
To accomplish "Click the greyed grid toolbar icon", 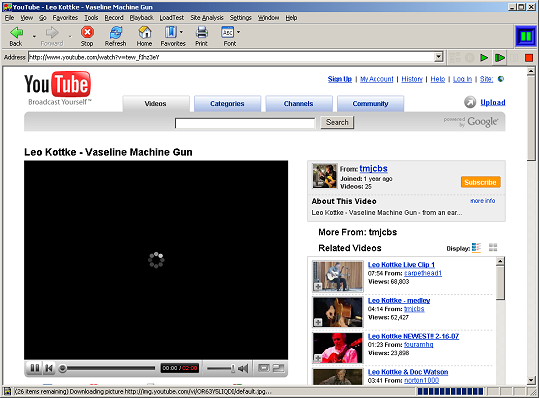I will point(455,57).
